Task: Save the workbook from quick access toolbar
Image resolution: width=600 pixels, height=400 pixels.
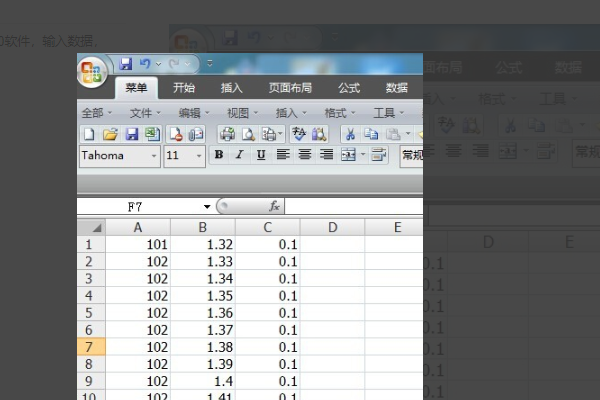Action: [127, 64]
